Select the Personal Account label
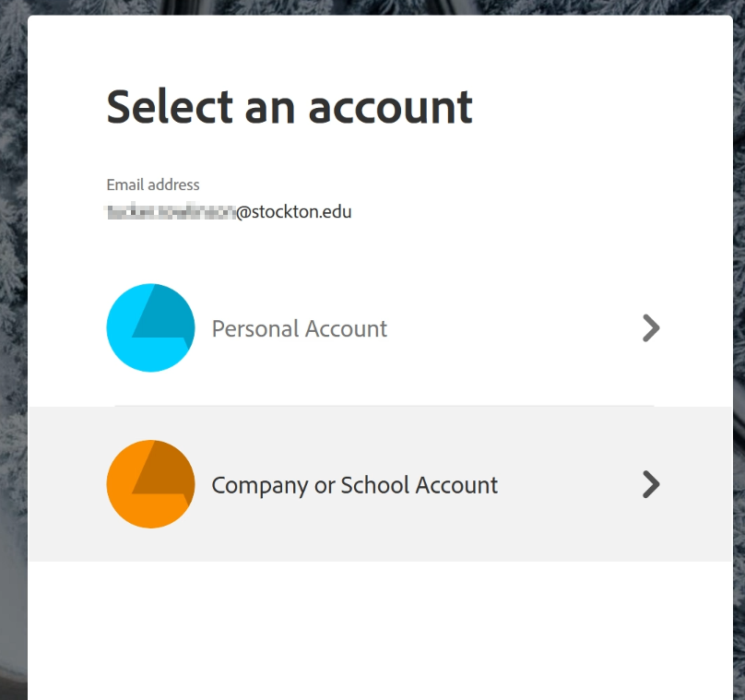This screenshot has height=700, width=745. [x=300, y=329]
